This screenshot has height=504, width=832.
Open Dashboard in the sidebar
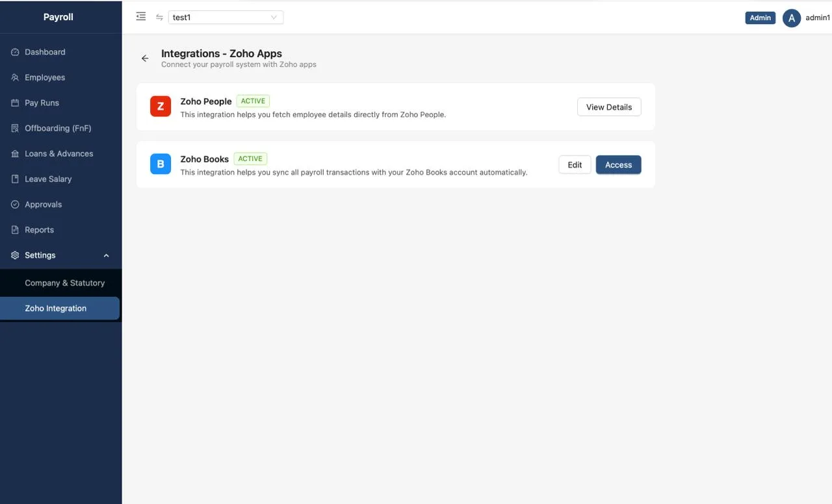coord(60,52)
